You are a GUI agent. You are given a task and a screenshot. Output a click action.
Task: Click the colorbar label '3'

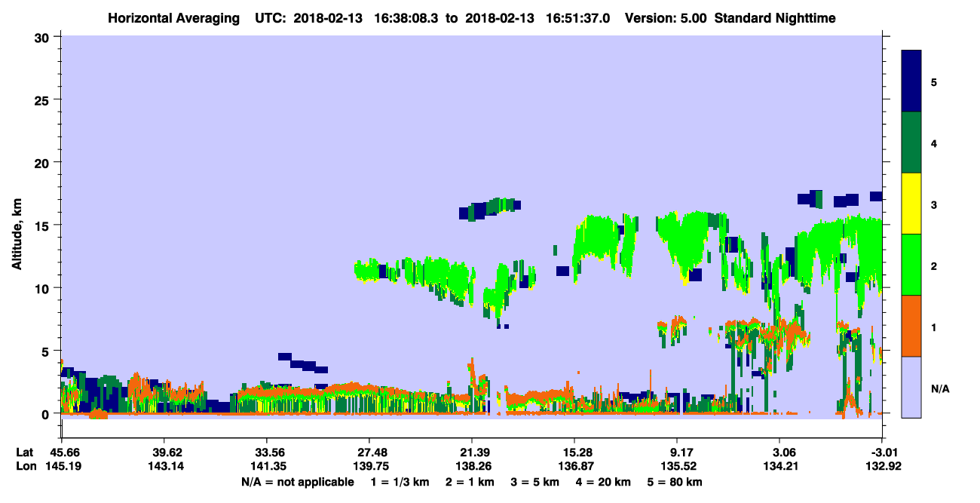(x=934, y=204)
